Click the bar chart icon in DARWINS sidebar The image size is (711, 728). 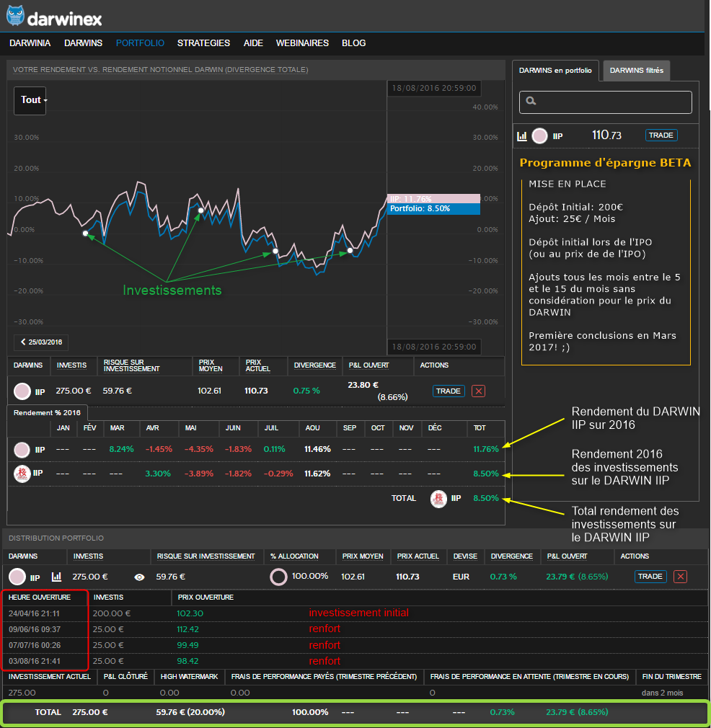tap(523, 136)
